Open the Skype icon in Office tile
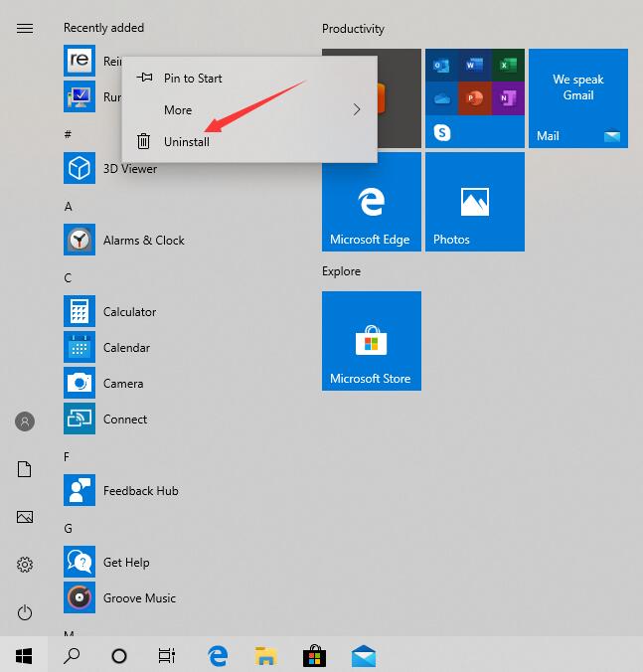Image resolution: width=643 pixels, height=672 pixels. click(441, 132)
